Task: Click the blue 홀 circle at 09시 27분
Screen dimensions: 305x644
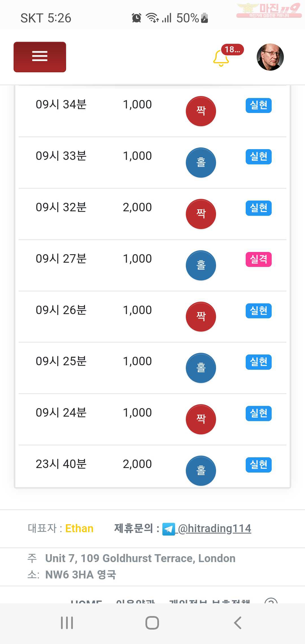Action: pyautogui.click(x=201, y=265)
